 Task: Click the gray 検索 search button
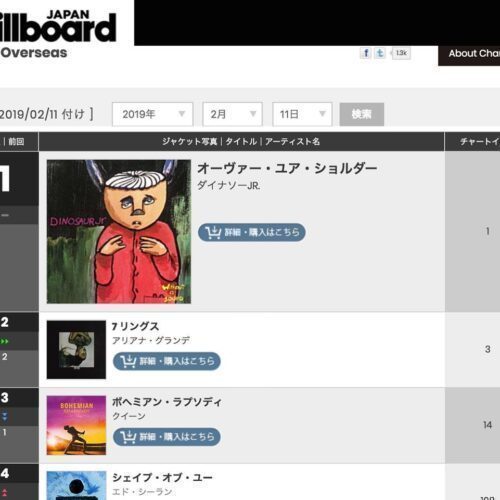click(x=362, y=114)
